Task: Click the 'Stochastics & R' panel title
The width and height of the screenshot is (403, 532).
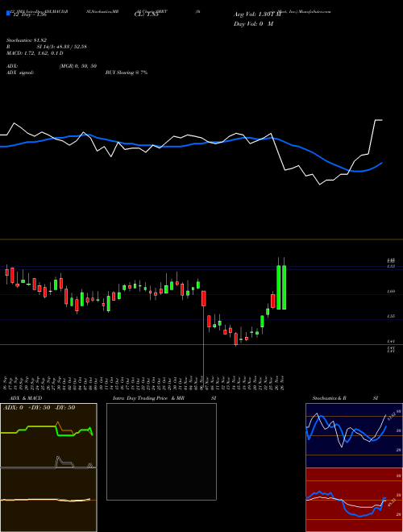Action: point(329,398)
